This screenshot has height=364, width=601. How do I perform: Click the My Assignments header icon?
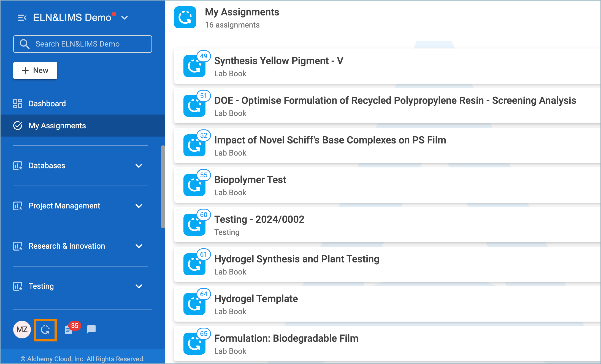pos(185,18)
